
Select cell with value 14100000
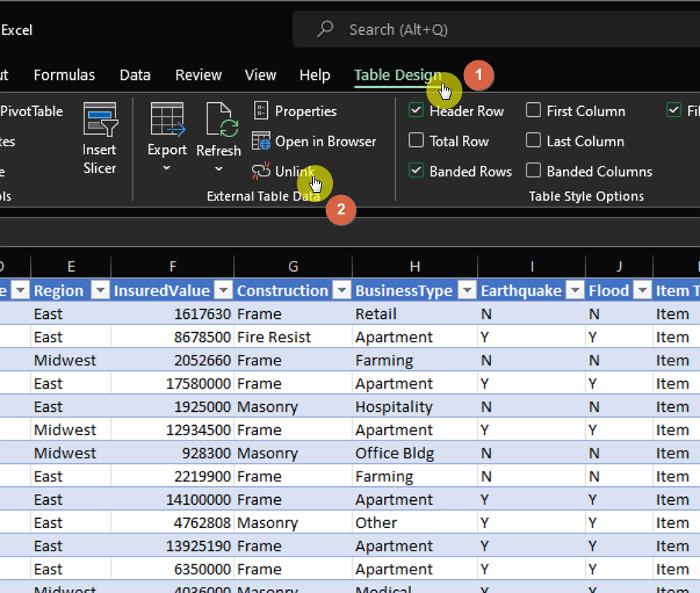click(x=173, y=500)
